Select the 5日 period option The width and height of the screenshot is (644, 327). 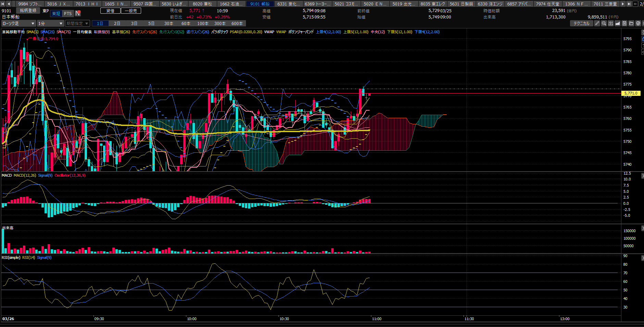(x=151, y=23)
